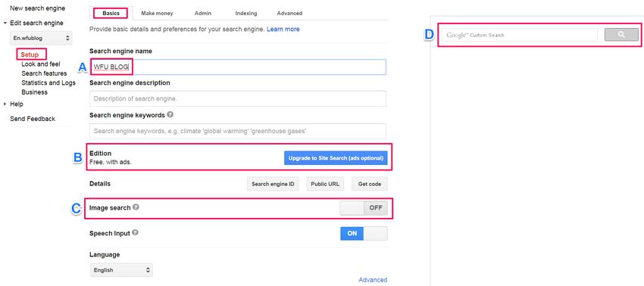This screenshot has width=644, height=286.
Task: Click the Search engine description field
Action: (x=237, y=98)
